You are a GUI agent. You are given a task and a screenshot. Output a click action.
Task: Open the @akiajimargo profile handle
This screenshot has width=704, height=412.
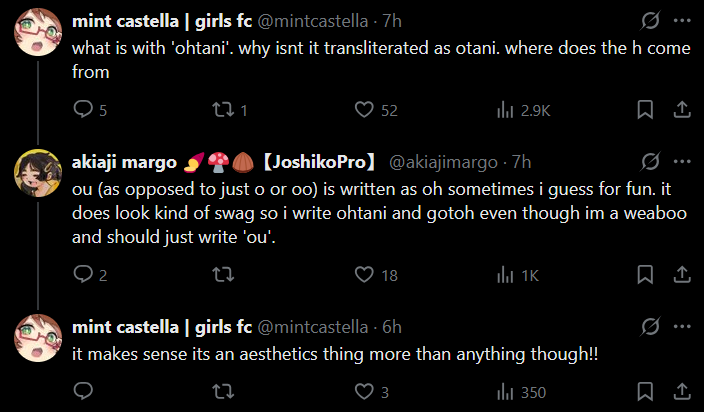click(x=441, y=162)
